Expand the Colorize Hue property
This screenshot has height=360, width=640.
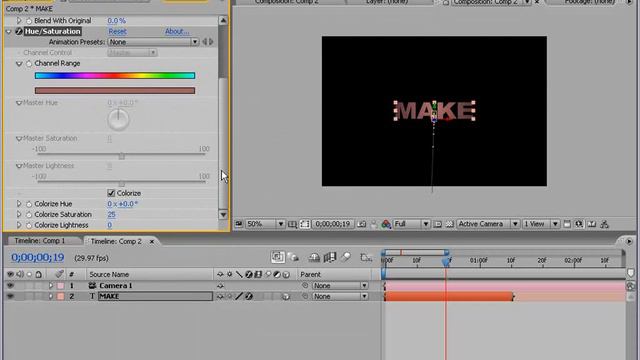pos(19,204)
